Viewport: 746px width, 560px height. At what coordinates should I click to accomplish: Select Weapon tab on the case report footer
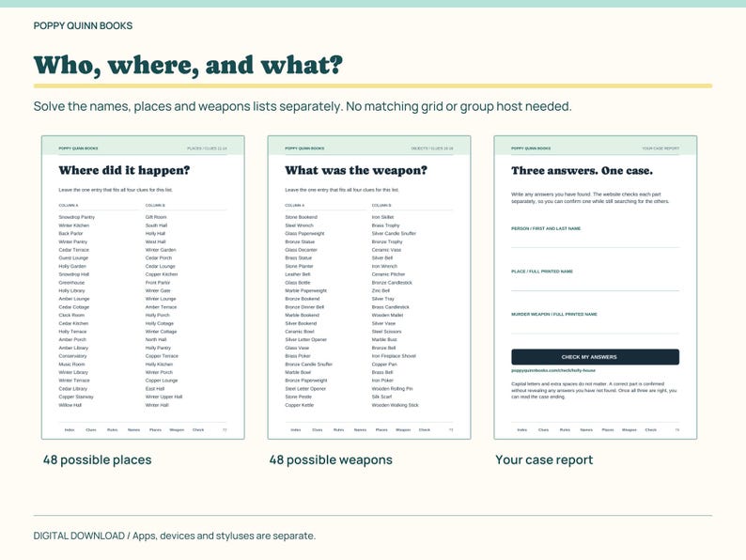click(x=629, y=429)
